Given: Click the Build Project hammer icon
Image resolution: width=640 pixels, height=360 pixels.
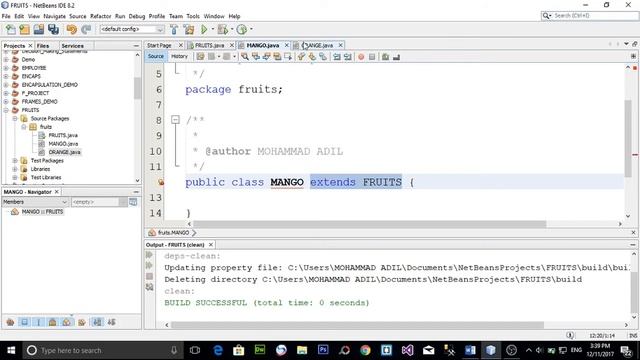Looking at the screenshot, I should (x=174, y=29).
